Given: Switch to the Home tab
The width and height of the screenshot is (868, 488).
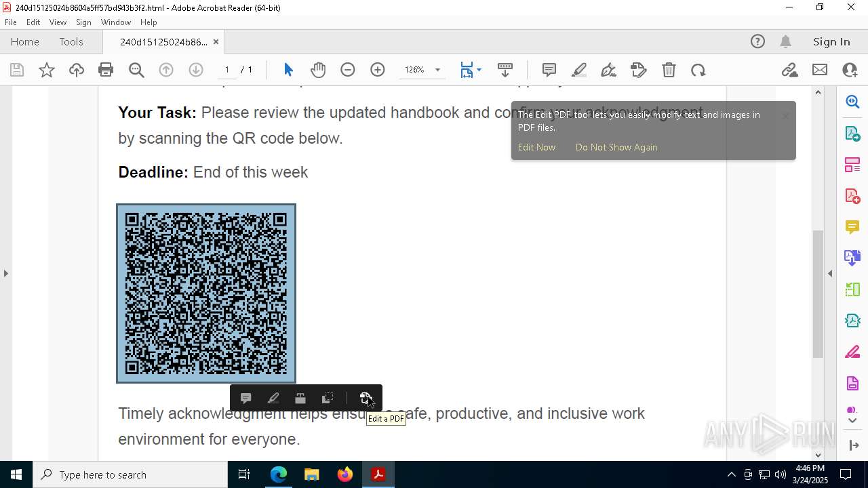Looking at the screenshot, I should pyautogui.click(x=25, y=42).
